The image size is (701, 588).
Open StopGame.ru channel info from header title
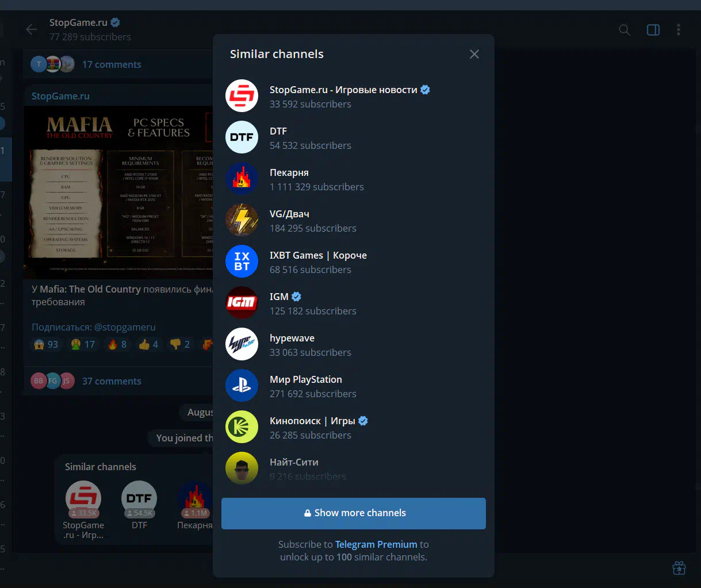tap(78, 23)
